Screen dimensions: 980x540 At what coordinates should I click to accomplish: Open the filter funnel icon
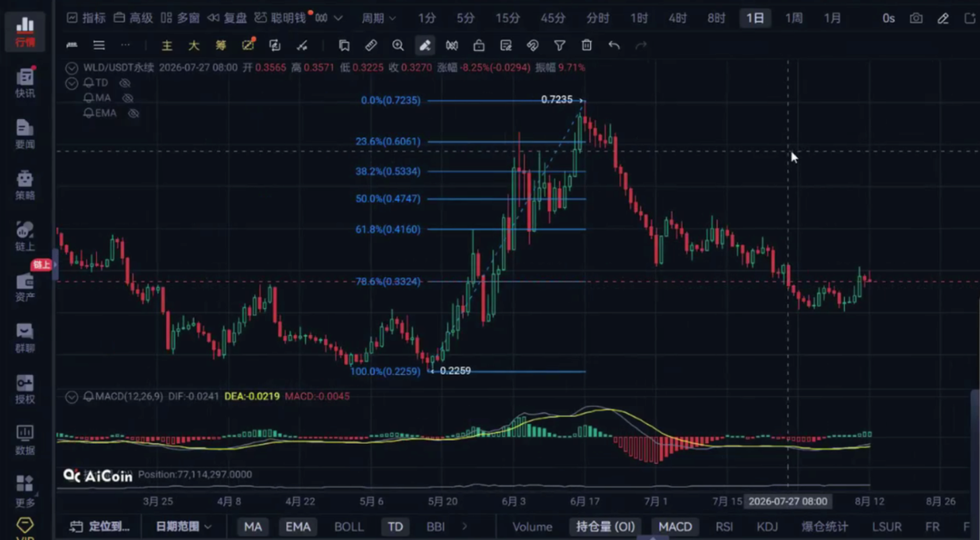559,45
